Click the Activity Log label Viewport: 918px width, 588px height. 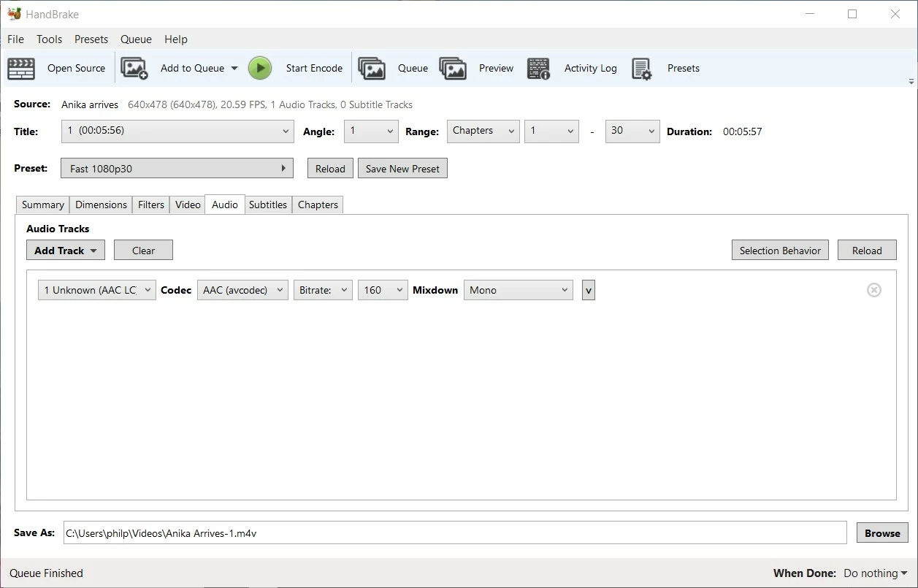click(x=590, y=68)
